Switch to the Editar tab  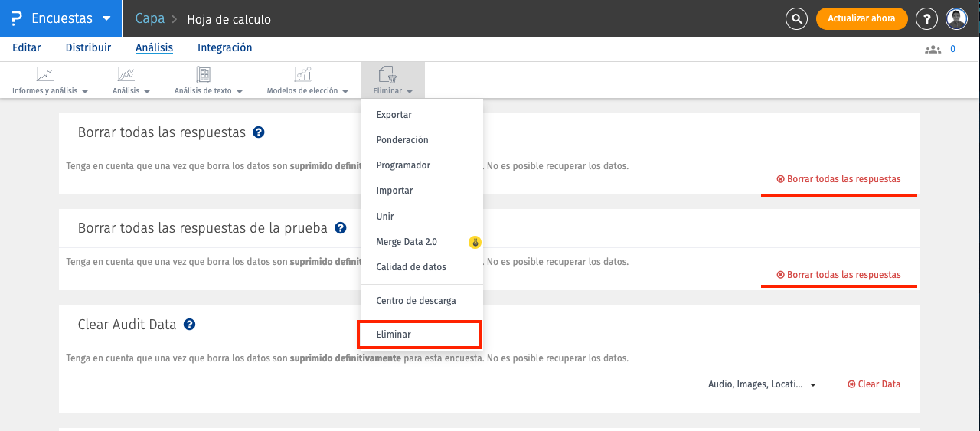coord(27,47)
